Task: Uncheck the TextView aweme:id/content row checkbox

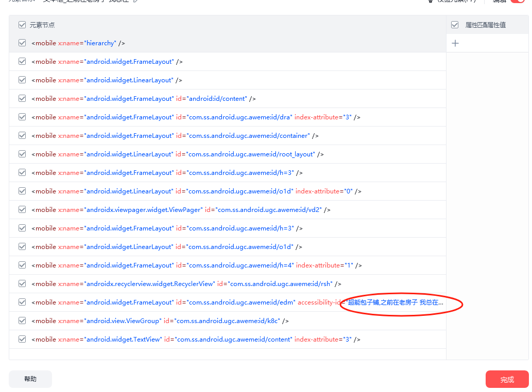Action: point(22,339)
